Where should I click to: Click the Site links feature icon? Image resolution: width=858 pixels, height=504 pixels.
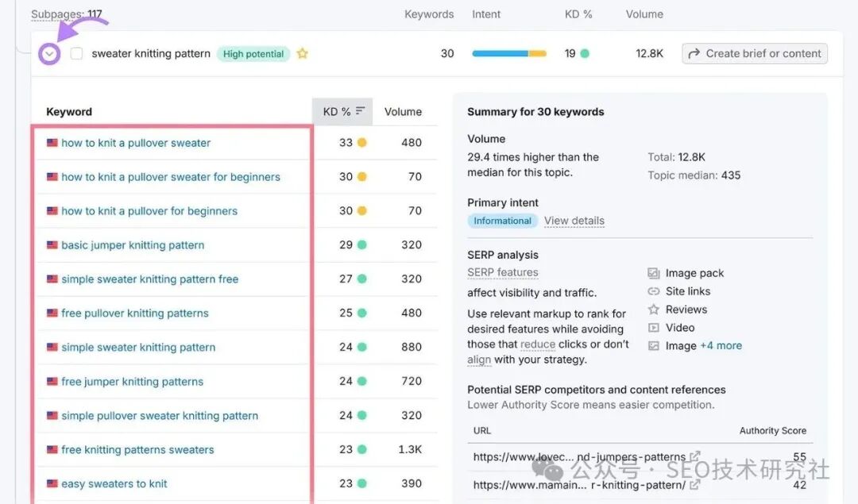pos(653,291)
